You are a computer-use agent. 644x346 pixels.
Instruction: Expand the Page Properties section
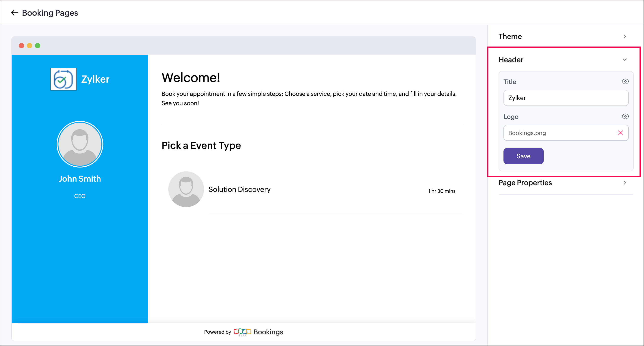[625, 183]
